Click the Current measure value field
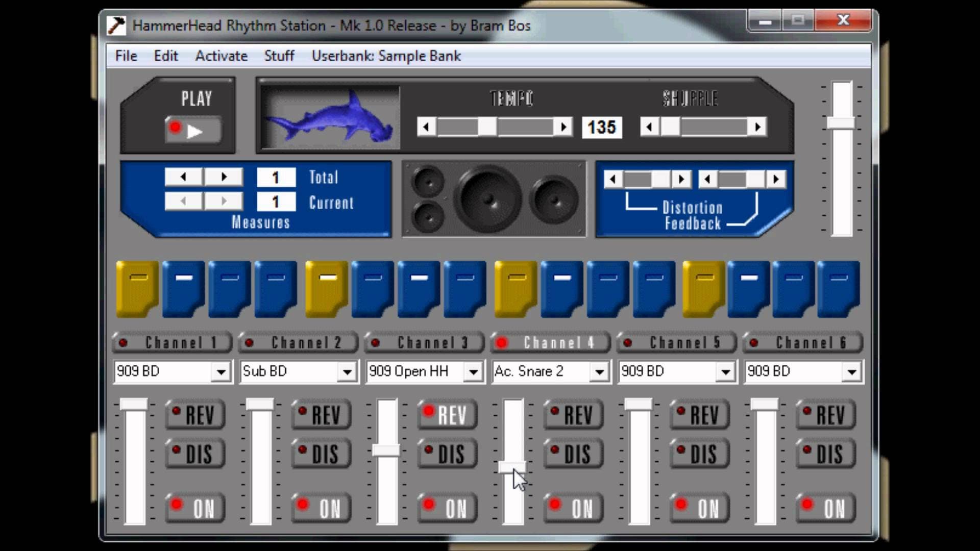The height and width of the screenshot is (551, 980). click(x=276, y=202)
